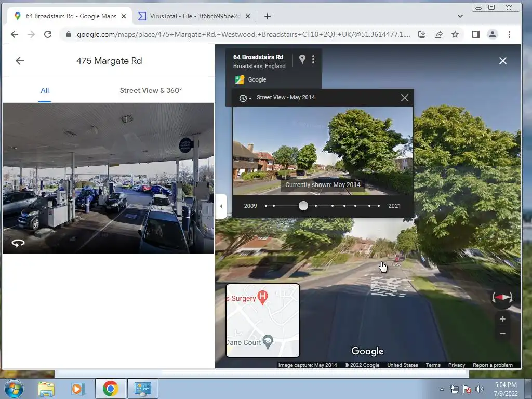
Task: Click the site lock icon in address bar
Action: click(x=69, y=34)
